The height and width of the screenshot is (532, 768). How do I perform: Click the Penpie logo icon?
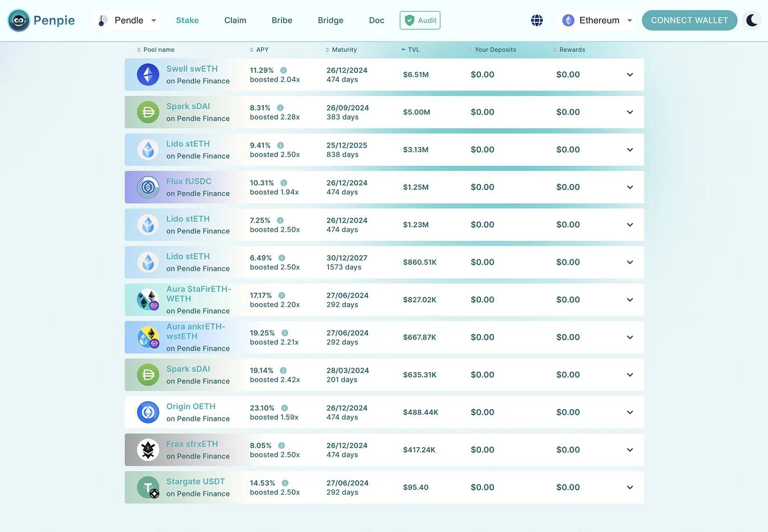pyautogui.click(x=19, y=21)
